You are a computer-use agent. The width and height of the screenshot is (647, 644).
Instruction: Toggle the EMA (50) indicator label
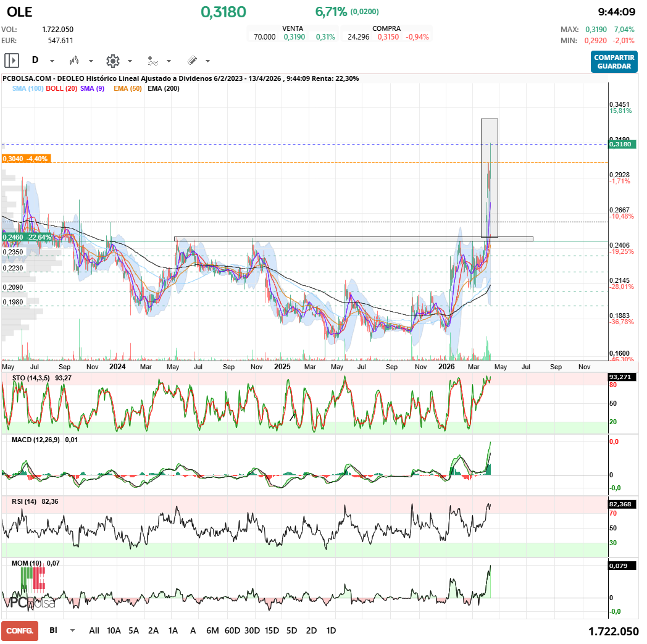(x=128, y=88)
